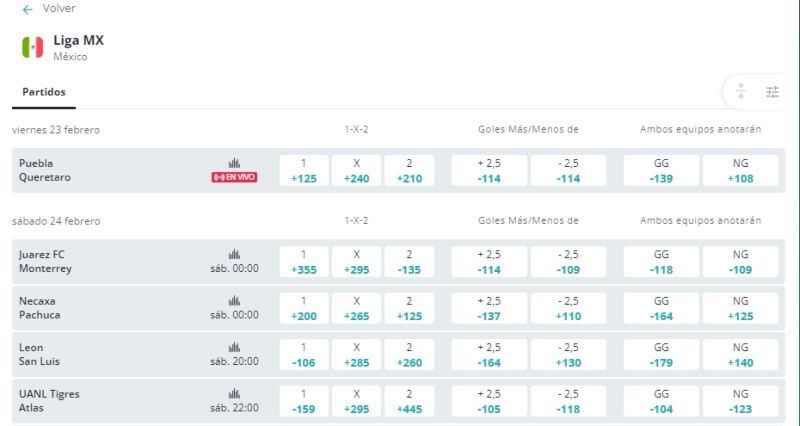800x426 pixels.
Task: Click the collapse/expand rows icon
Action: click(741, 92)
